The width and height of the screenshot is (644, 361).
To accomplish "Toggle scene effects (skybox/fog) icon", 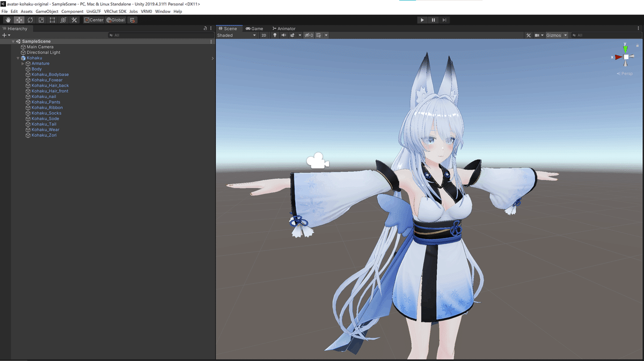I will 292,35.
